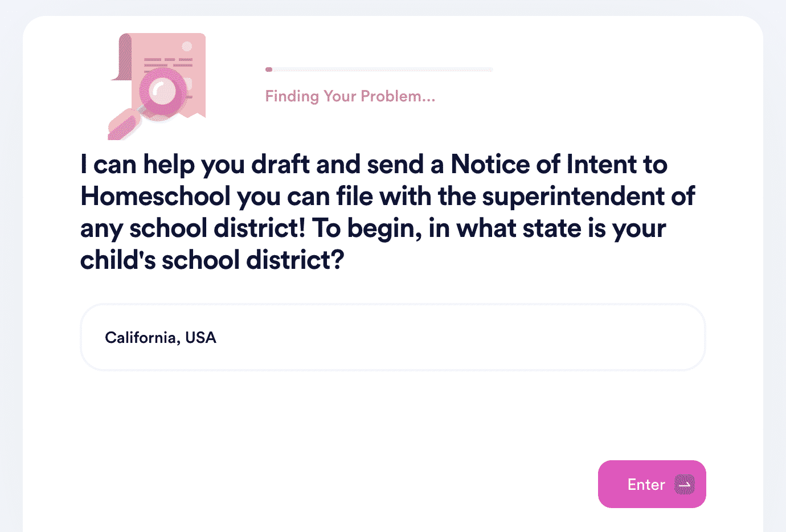Screen dimensions: 786x532
Task: Click the child's school district? line
Action: tap(212, 260)
